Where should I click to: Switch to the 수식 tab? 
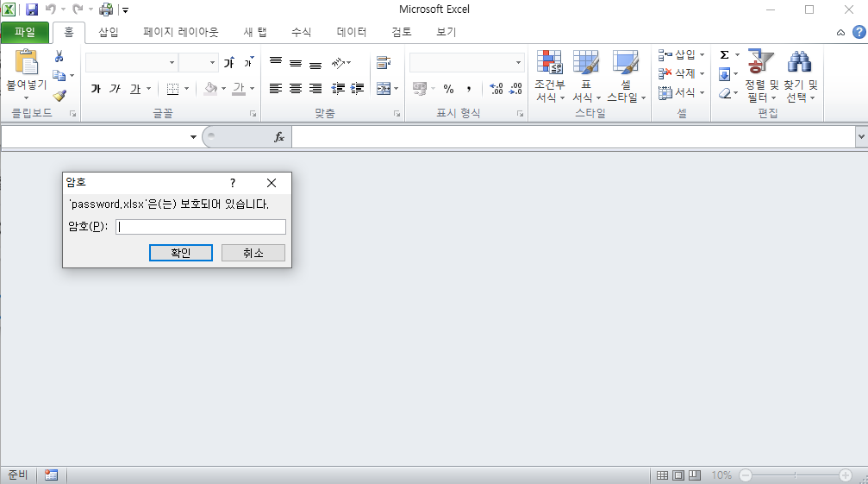tap(301, 32)
